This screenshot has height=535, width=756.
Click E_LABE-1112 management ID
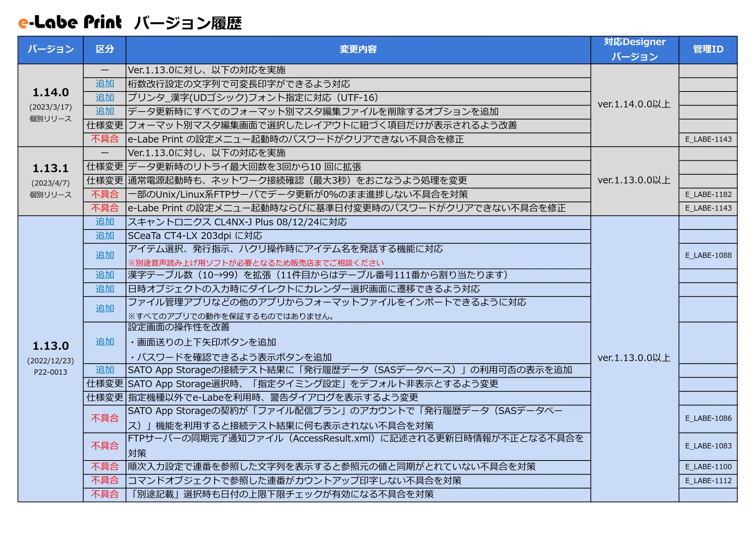tap(708, 481)
